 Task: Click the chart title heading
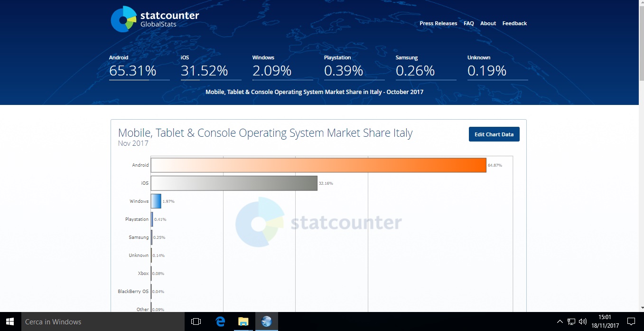coord(265,132)
